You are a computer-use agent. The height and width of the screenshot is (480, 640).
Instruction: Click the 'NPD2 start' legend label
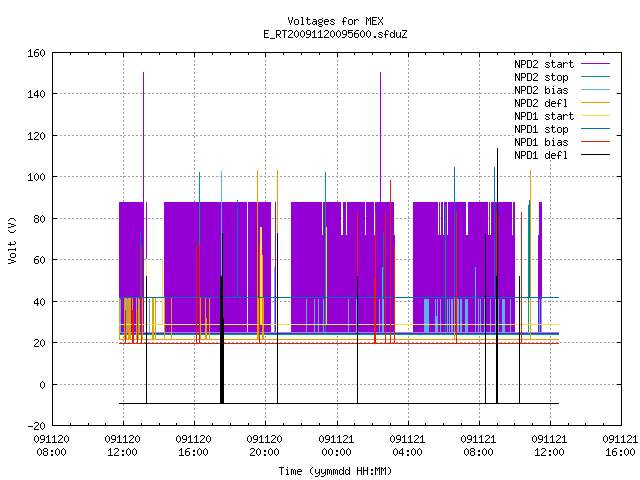click(x=544, y=64)
